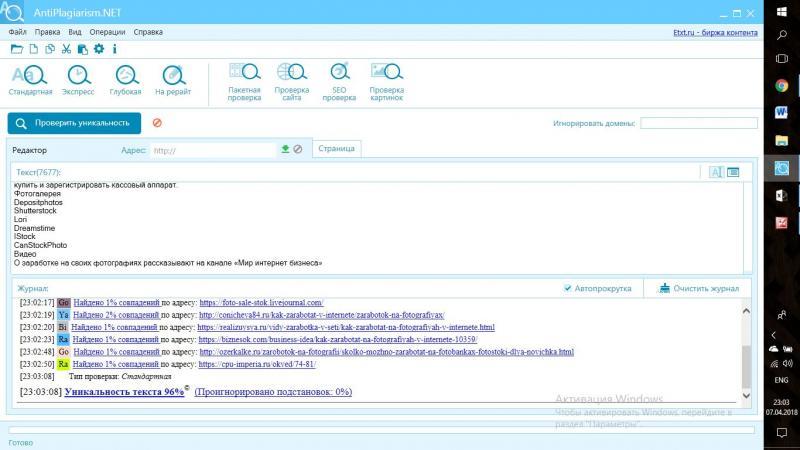Image resolution: width=800 pixels, height=450 pixels.
Task: Select the Экспресс check mode
Action: [78, 80]
